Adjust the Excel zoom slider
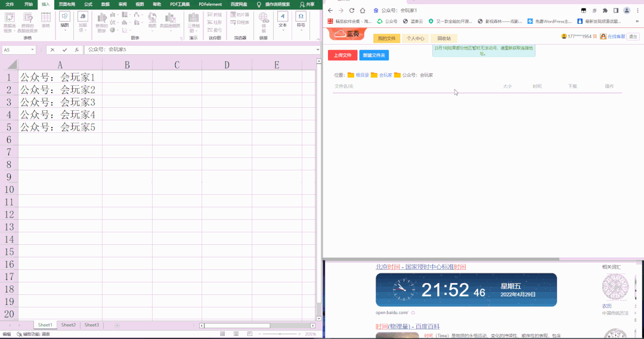 tap(280, 334)
